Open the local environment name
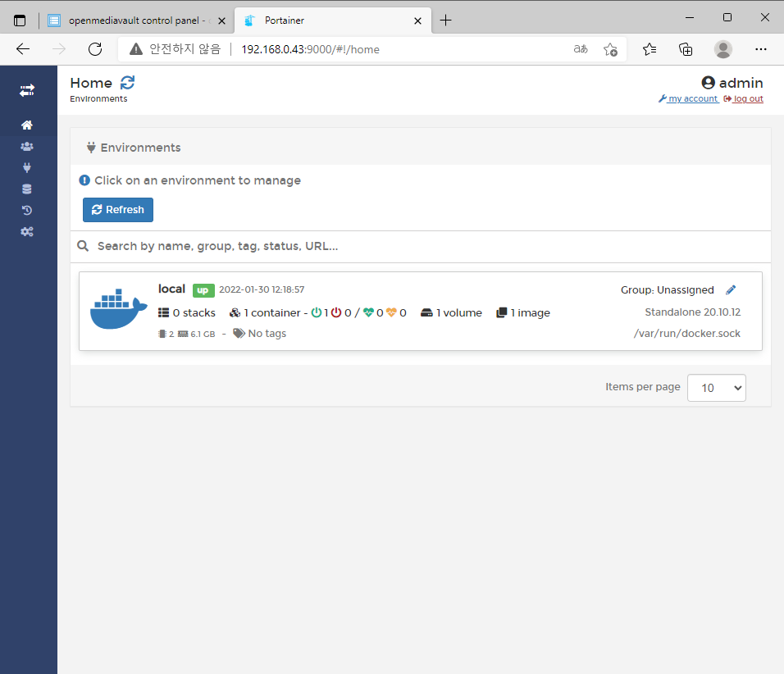 (x=171, y=289)
